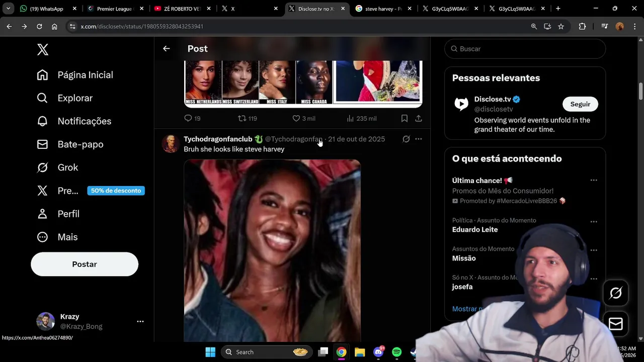Click the browser home icon
Screen dimensions: 644x362
54,26
